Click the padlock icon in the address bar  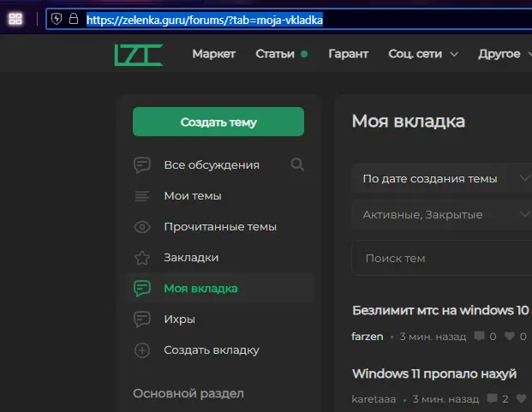click(x=74, y=19)
